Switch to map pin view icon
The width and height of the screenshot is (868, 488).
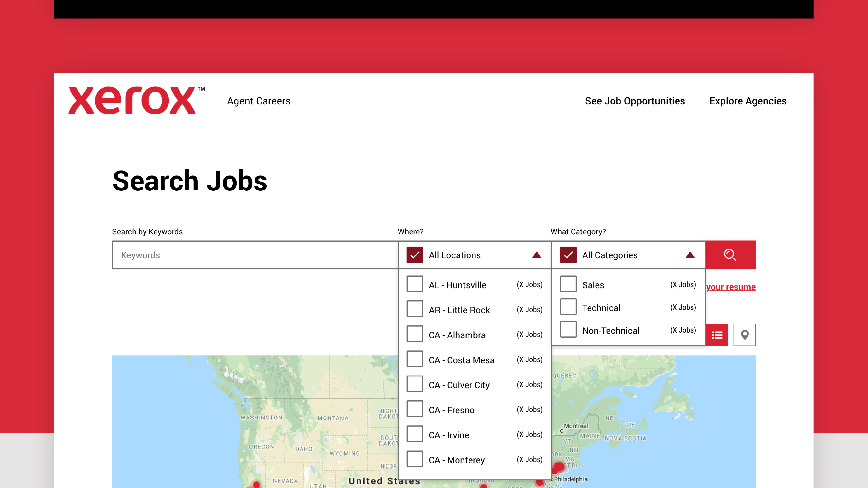(744, 335)
